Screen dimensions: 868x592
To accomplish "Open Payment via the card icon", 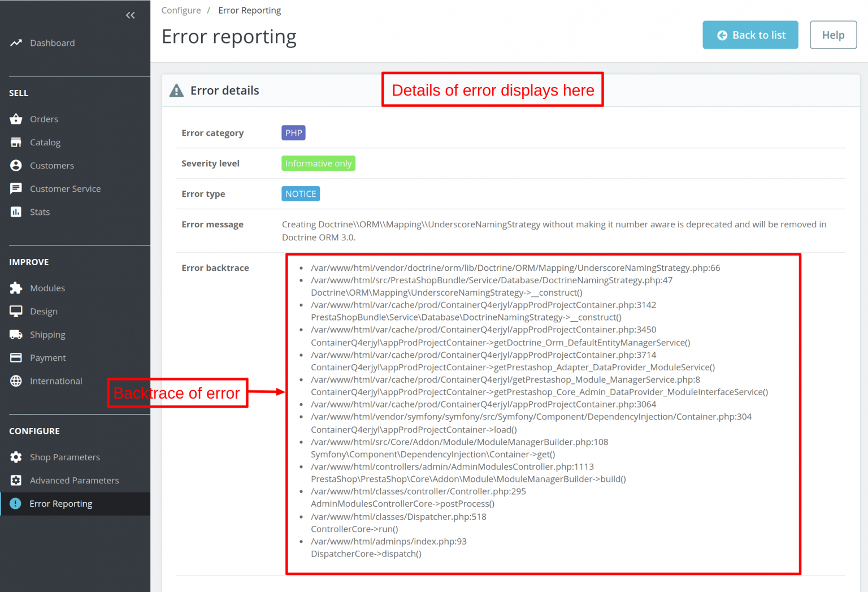I will [16, 357].
